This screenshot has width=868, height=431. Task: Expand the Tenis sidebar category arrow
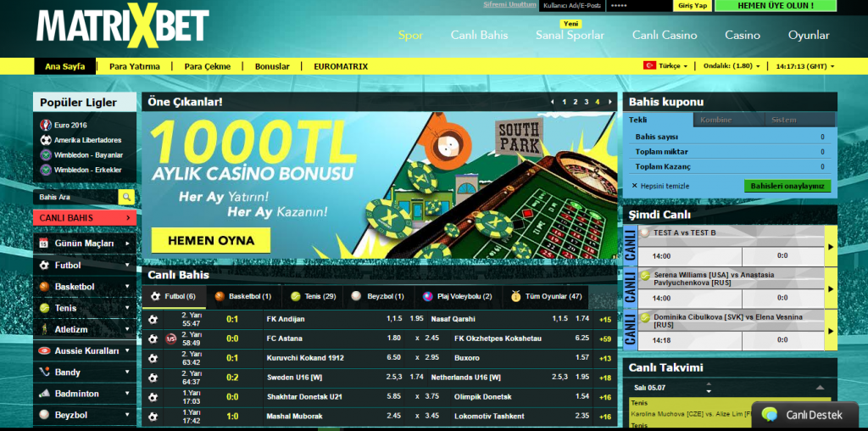pos(127,308)
